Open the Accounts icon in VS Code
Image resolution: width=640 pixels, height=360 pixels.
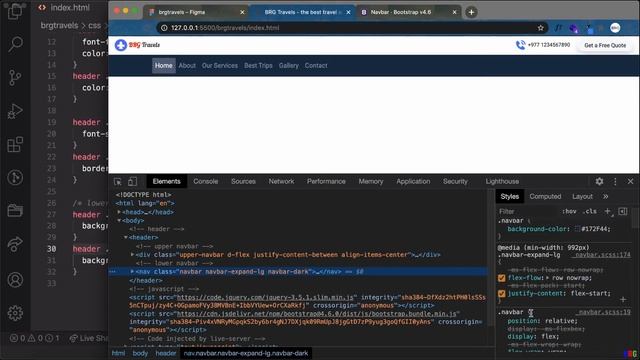(15, 280)
